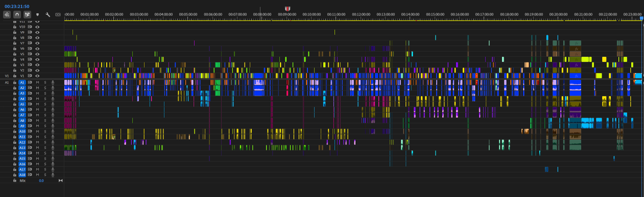Mute audio track A6
This screenshot has height=197, width=644.
point(38,110)
